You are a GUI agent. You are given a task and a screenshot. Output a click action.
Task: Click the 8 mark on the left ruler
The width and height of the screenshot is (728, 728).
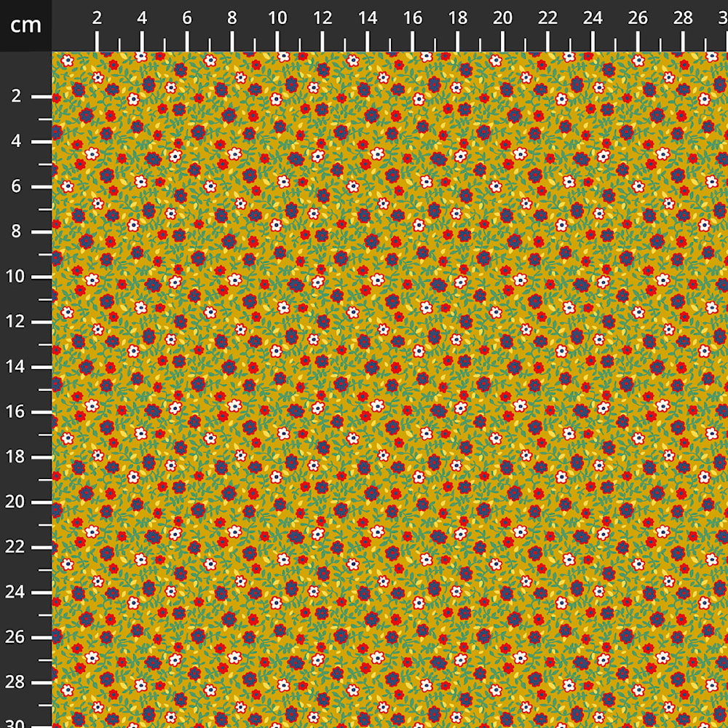pyautogui.click(x=16, y=232)
